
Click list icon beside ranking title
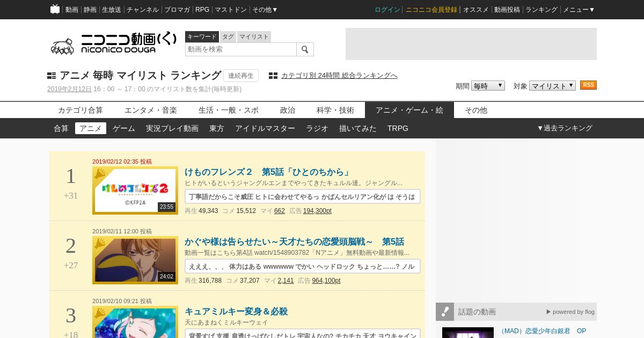(52, 76)
